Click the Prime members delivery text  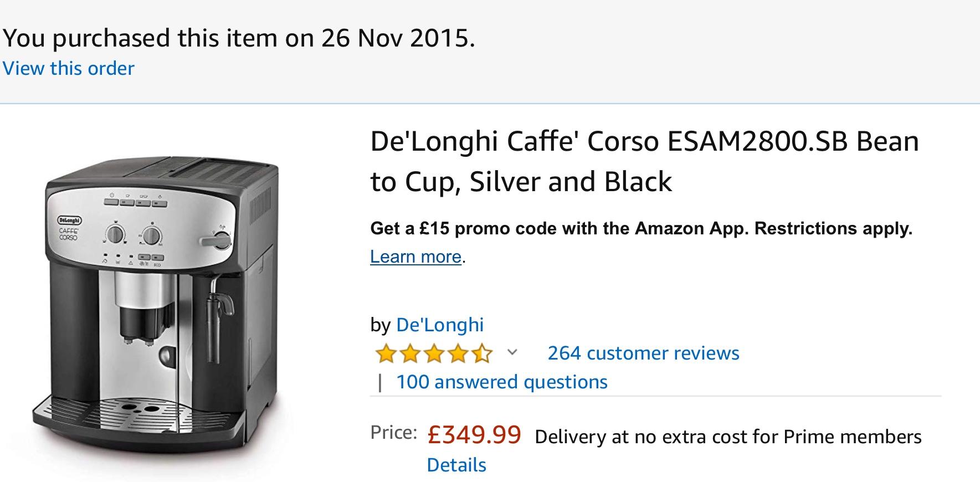click(x=728, y=437)
